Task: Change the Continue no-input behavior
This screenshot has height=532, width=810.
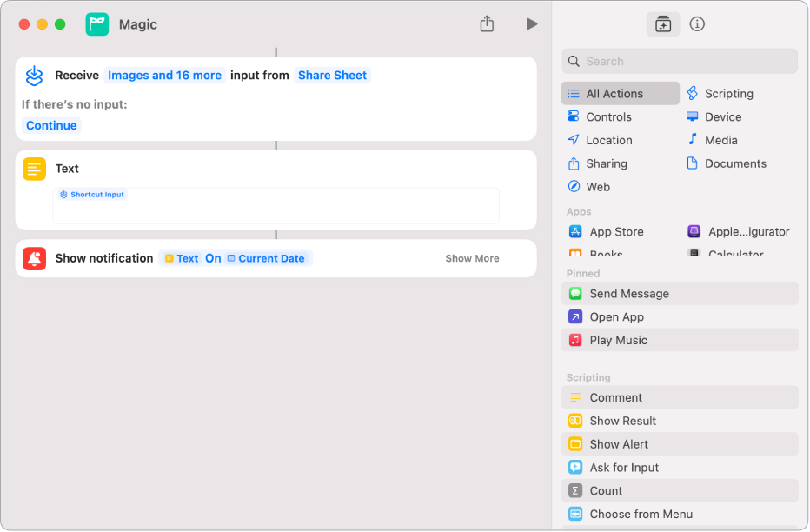Action: pos(51,125)
